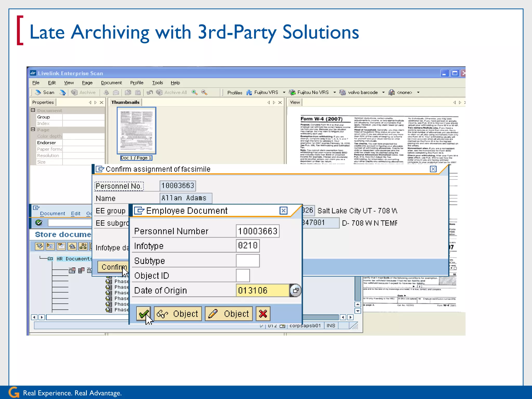Select the <none> profile icon
Image resolution: width=532 pixels, height=399 pixels.
pos(391,92)
